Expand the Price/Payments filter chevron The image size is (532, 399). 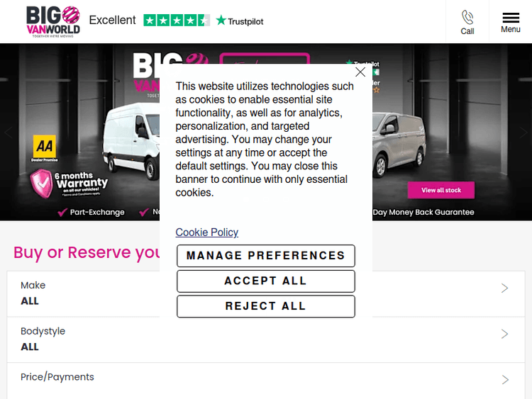505,380
